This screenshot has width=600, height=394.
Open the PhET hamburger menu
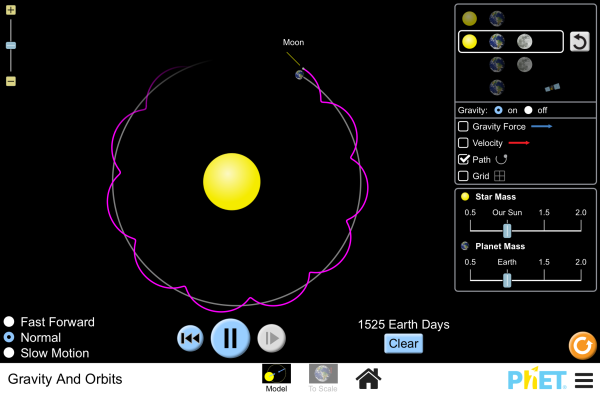tap(584, 380)
